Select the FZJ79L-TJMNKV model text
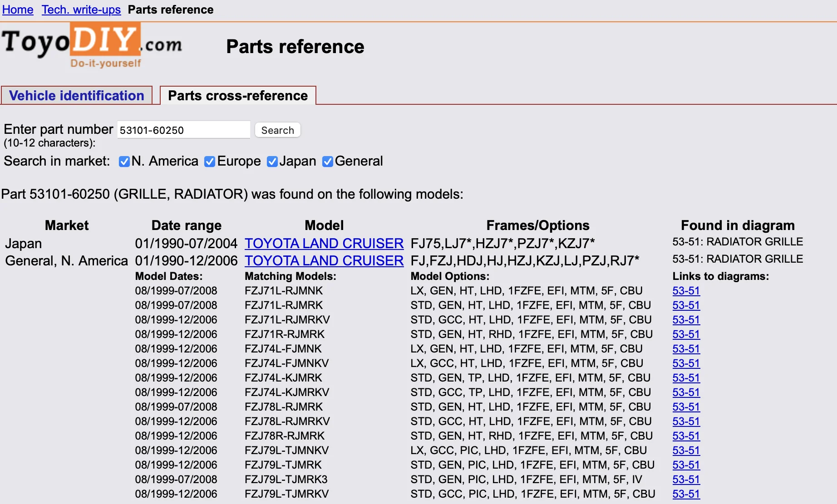837x504 pixels. tap(287, 450)
